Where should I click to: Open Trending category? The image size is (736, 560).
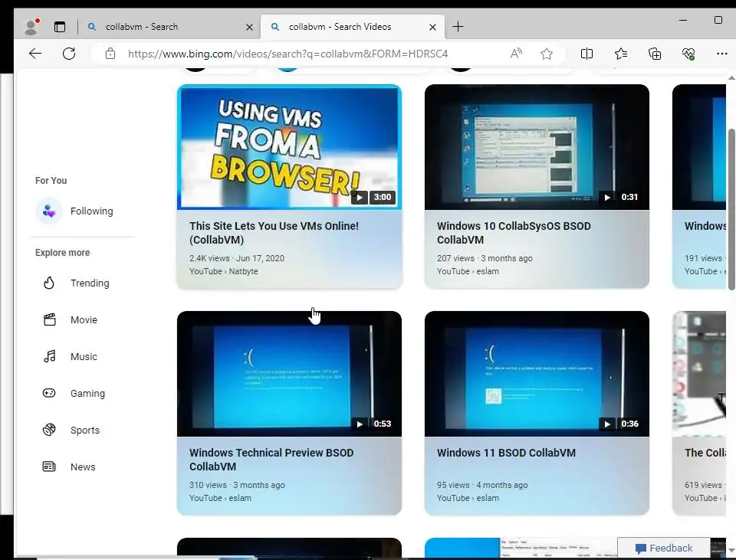[90, 283]
